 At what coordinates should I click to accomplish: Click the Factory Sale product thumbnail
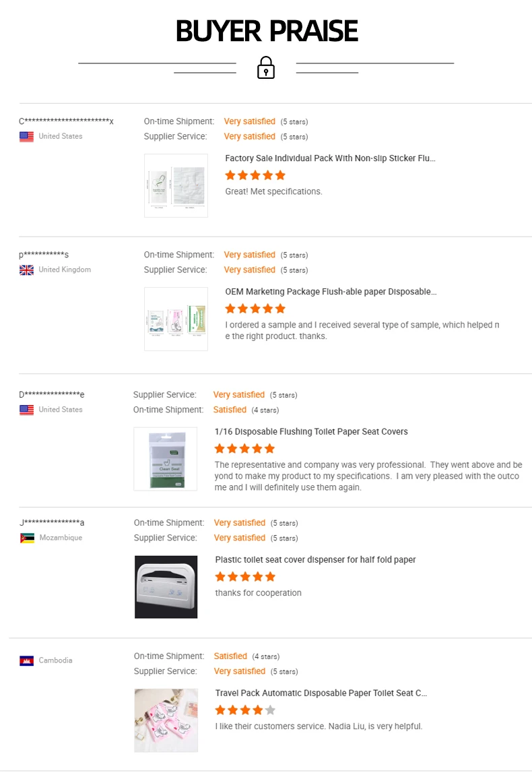(x=176, y=186)
